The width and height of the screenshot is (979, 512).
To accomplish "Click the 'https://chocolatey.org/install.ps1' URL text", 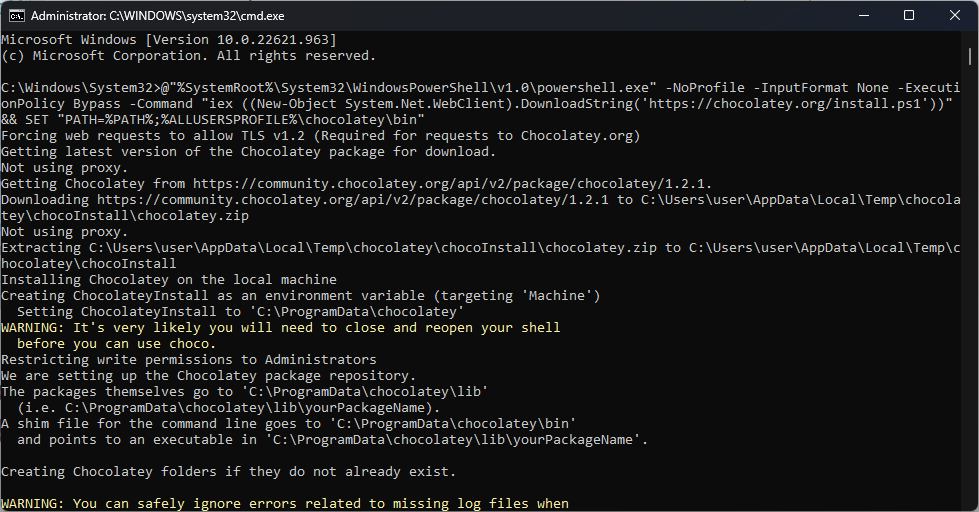I will pos(785,104).
